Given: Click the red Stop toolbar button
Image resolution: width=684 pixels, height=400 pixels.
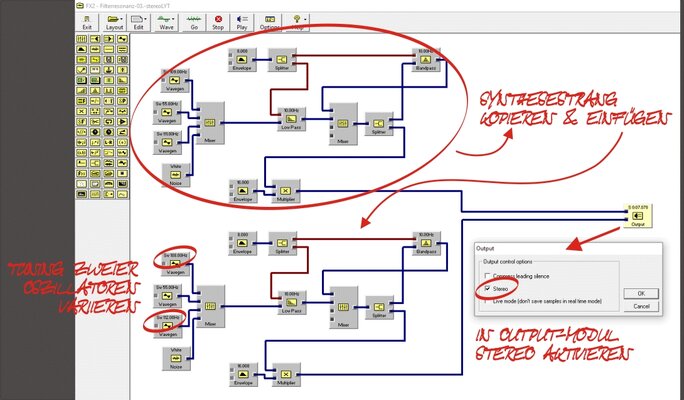Looking at the screenshot, I should (x=218, y=23).
